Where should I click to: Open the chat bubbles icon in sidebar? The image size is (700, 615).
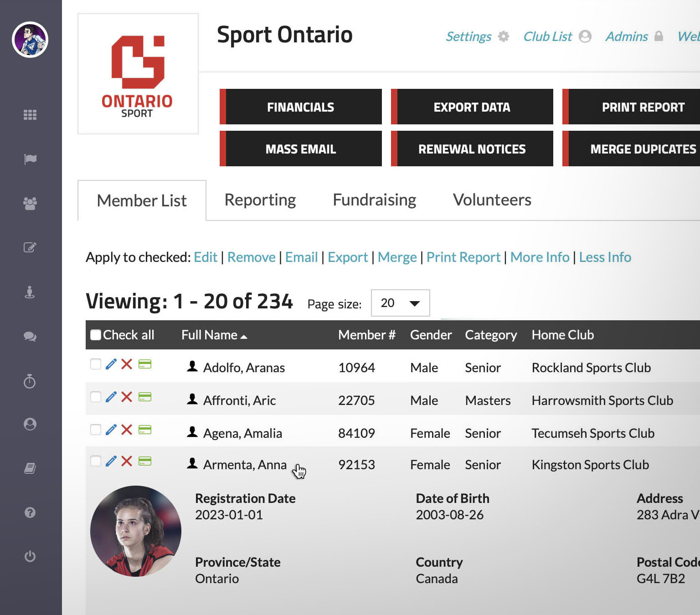point(30,337)
